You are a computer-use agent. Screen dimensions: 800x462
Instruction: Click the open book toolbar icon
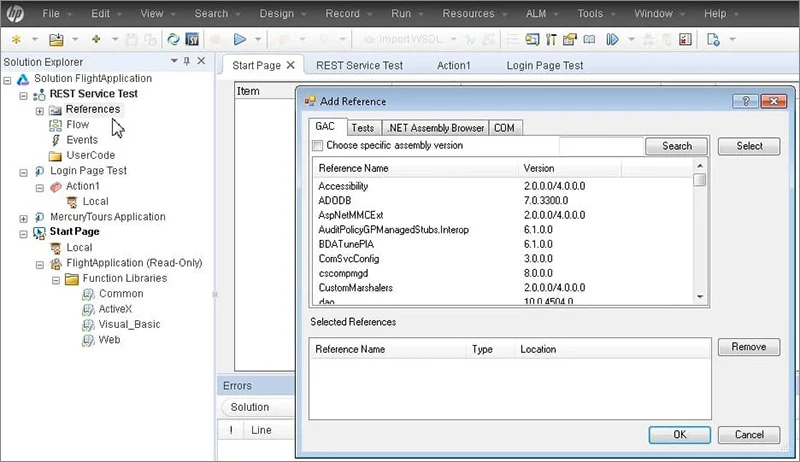click(589, 39)
